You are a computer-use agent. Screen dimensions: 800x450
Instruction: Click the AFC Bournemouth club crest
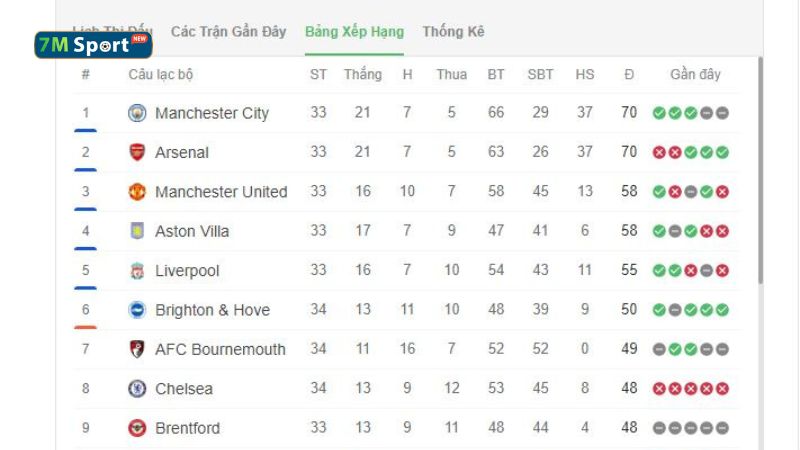137,349
